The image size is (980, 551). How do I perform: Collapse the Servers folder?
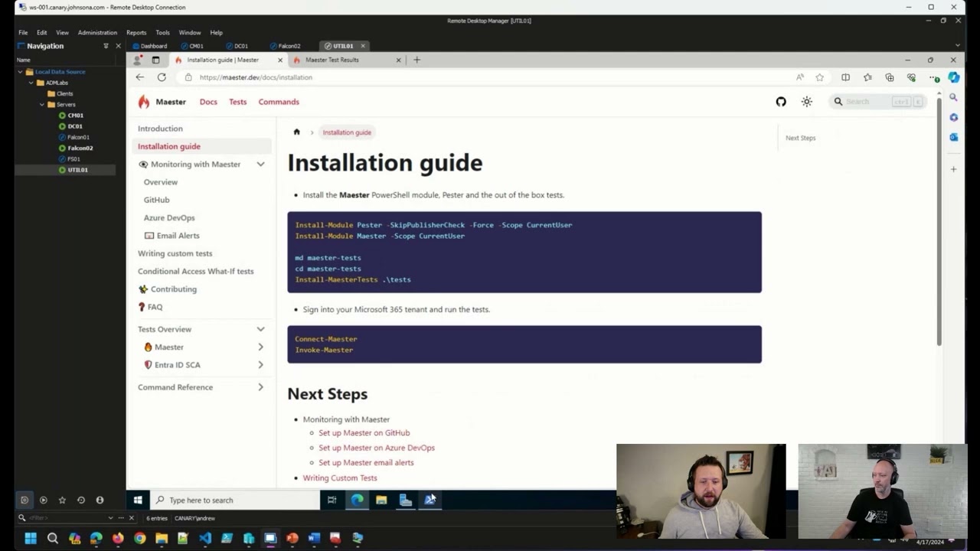pyautogui.click(x=42, y=104)
